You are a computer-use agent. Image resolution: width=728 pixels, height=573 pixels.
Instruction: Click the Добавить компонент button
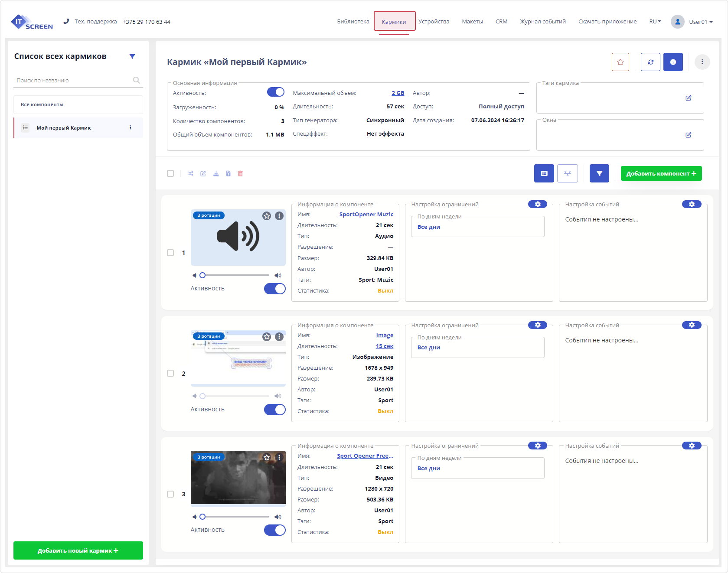661,173
